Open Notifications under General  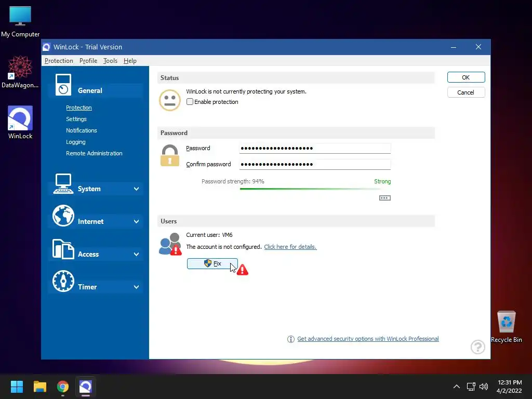82,130
